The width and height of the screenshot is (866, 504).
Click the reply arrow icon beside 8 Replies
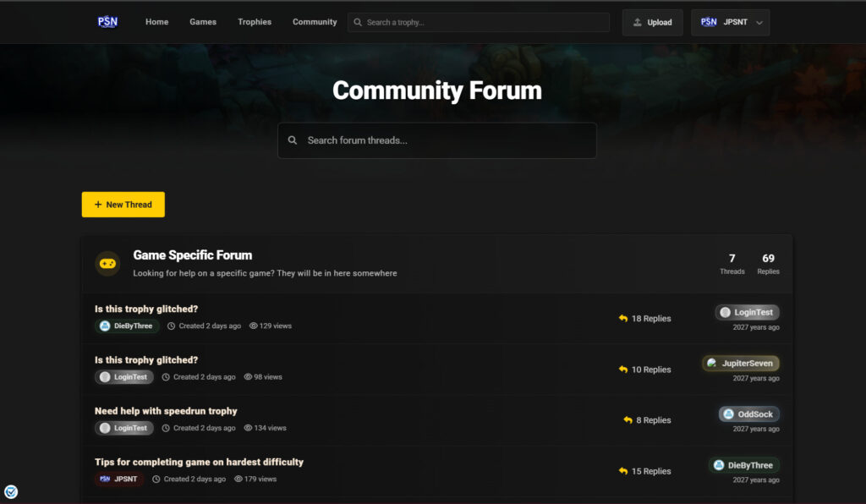click(628, 420)
